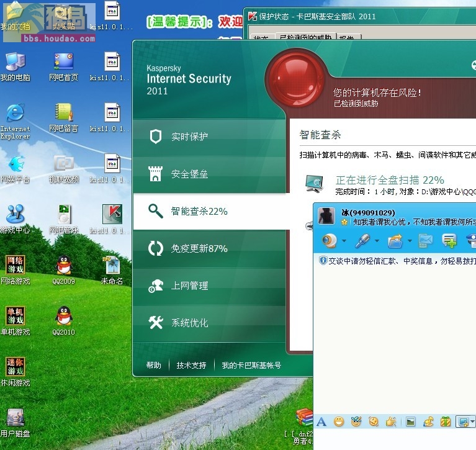The width and height of the screenshot is (476, 450).
Task: Click the QQ screen capture button
Action: click(463, 422)
